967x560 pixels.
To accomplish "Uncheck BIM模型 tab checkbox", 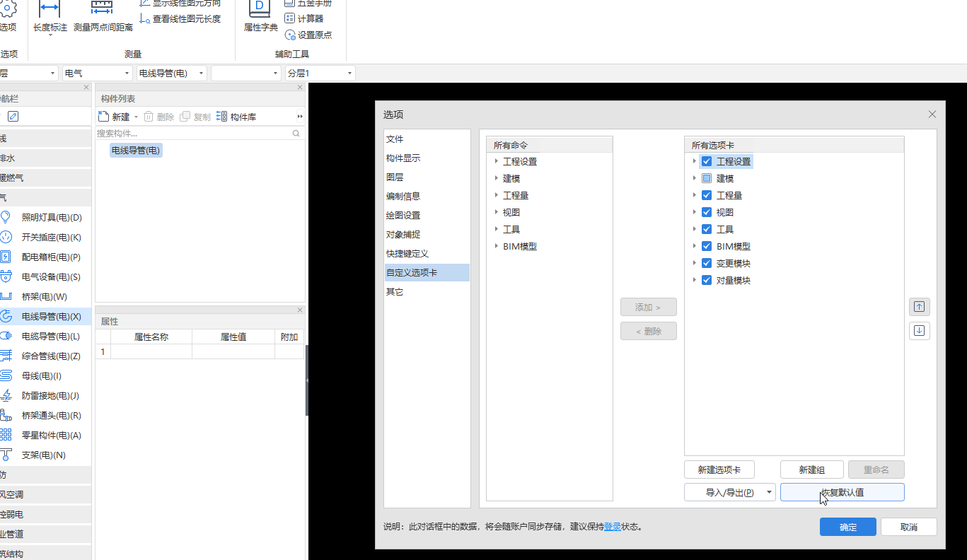I will pyautogui.click(x=707, y=246).
